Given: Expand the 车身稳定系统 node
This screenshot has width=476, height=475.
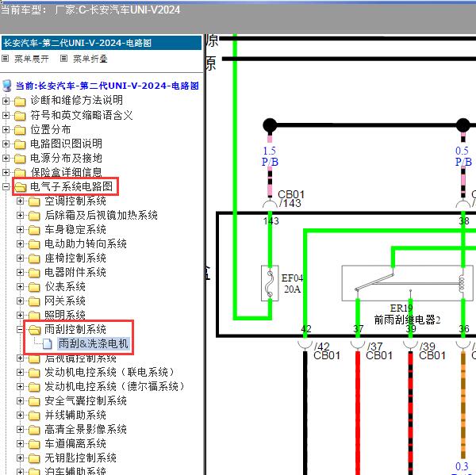Looking at the screenshot, I should point(20,229).
